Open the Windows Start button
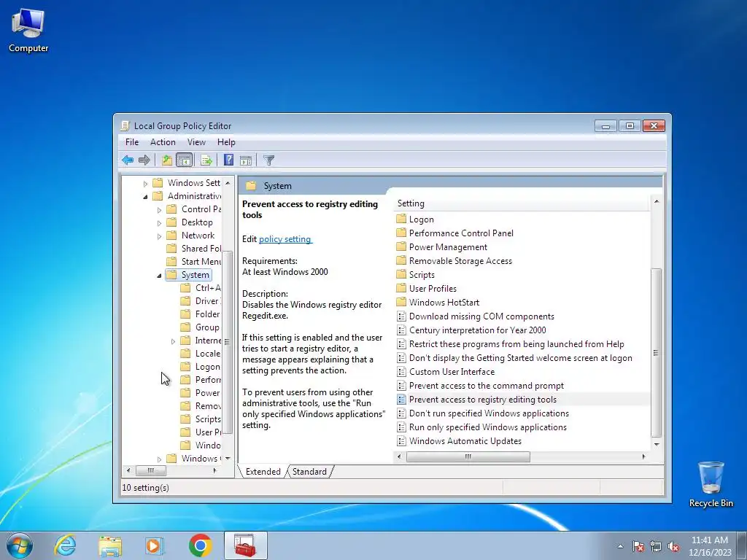747x560 pixels. click(20, 545)
